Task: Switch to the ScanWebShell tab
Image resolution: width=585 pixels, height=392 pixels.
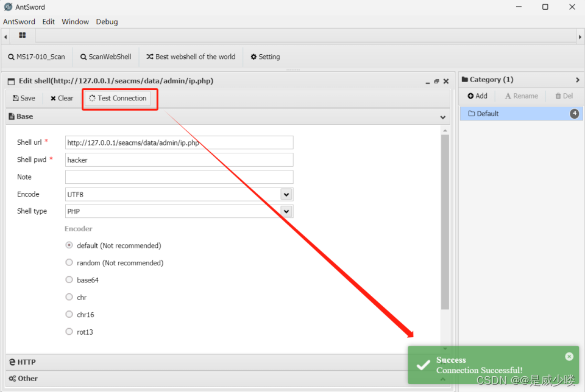Action: [105, 57]
